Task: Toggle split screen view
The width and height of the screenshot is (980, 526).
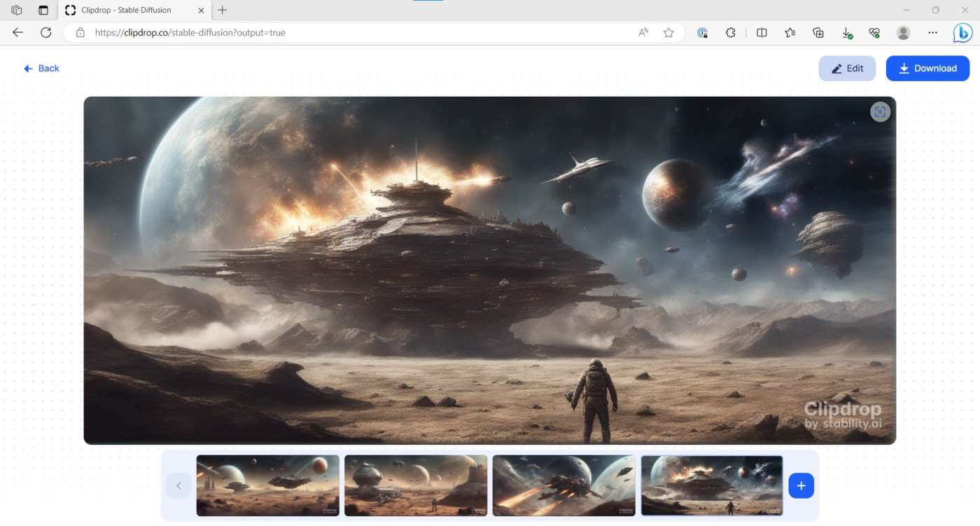Action: pyautogui.click(x=762, y=32)
